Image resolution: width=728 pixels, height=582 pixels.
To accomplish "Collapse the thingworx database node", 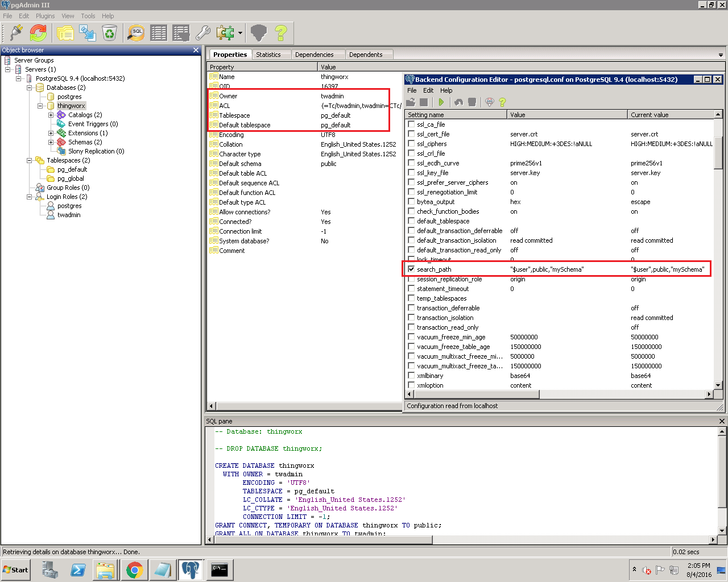I will tap(40, 106).
